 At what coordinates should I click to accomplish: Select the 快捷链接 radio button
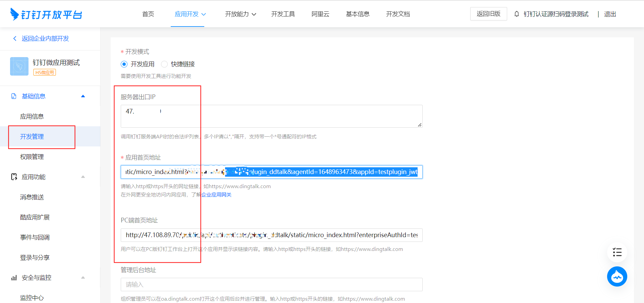(x=164, y=64)
